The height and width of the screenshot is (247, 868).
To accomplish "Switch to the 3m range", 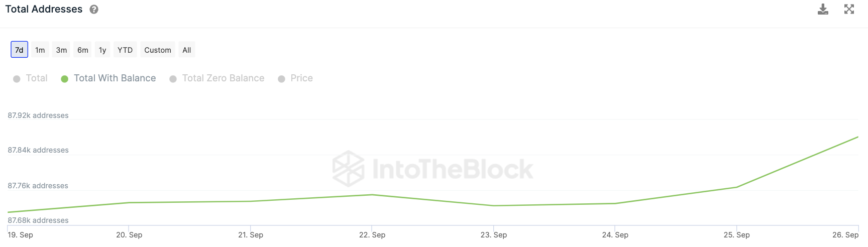I will 61,50.
